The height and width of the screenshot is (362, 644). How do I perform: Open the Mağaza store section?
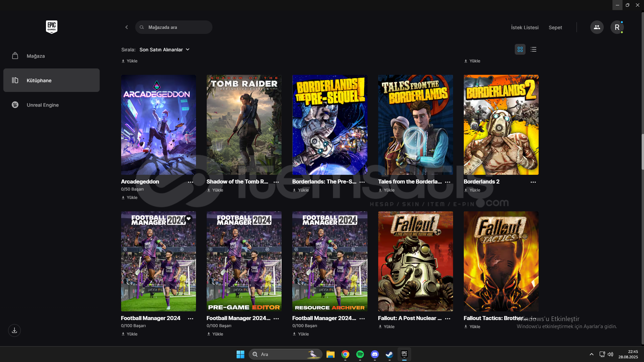click(51, 56)
